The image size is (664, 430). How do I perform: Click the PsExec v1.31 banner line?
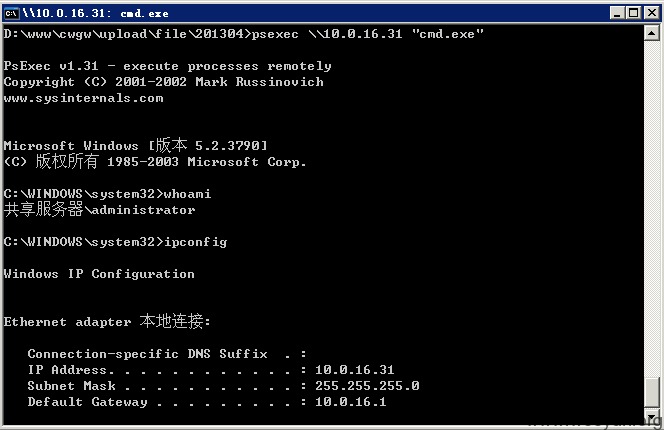click(167, 66)
